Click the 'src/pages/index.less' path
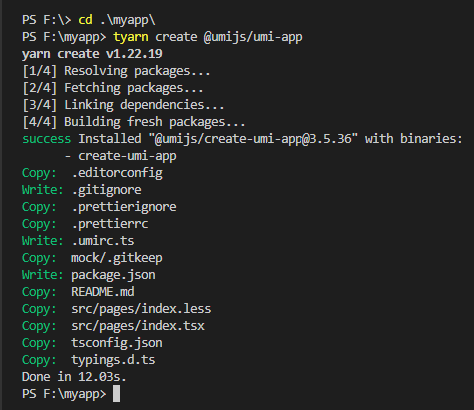The height and width of the screenshot is (410, 474). coord(141,309)
